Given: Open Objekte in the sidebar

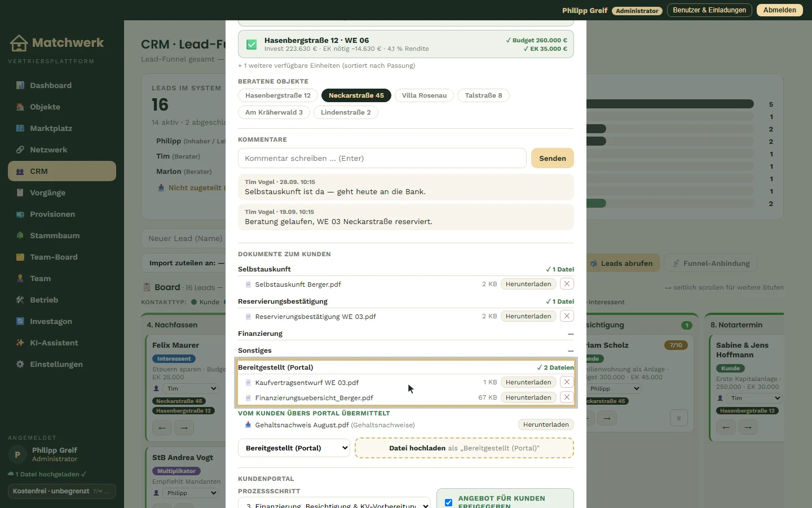Looking at the screenshot, I should click(62, 107).
